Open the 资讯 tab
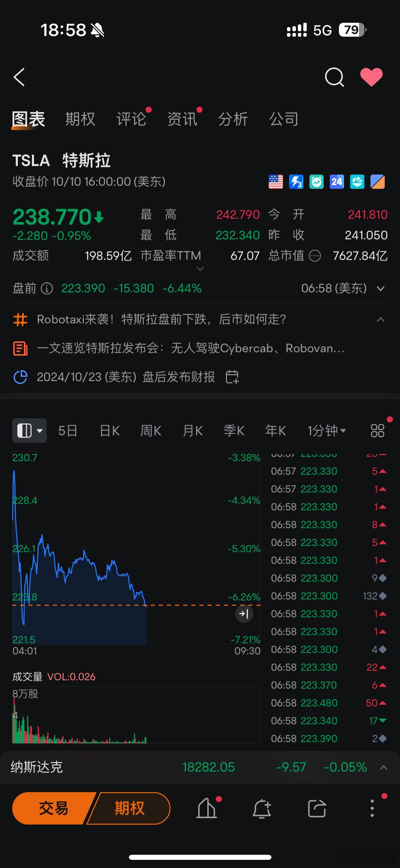The height and width of the screenshot is (868, 400). [182, 119]
